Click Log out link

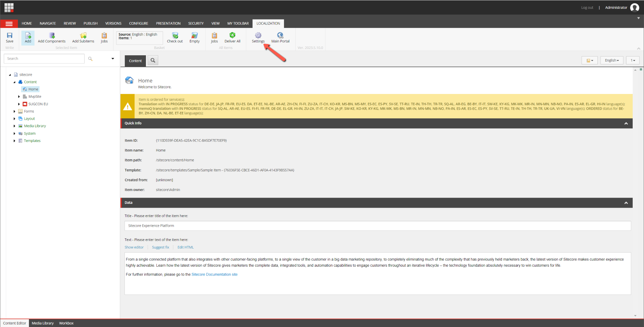587,8
